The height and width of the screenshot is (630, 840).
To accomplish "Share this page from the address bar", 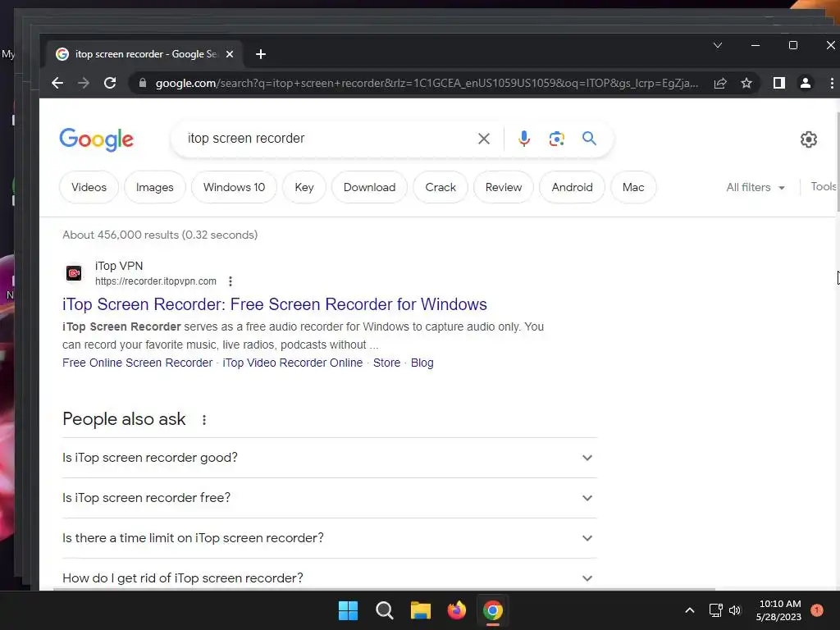I will (x=720, y=83).
